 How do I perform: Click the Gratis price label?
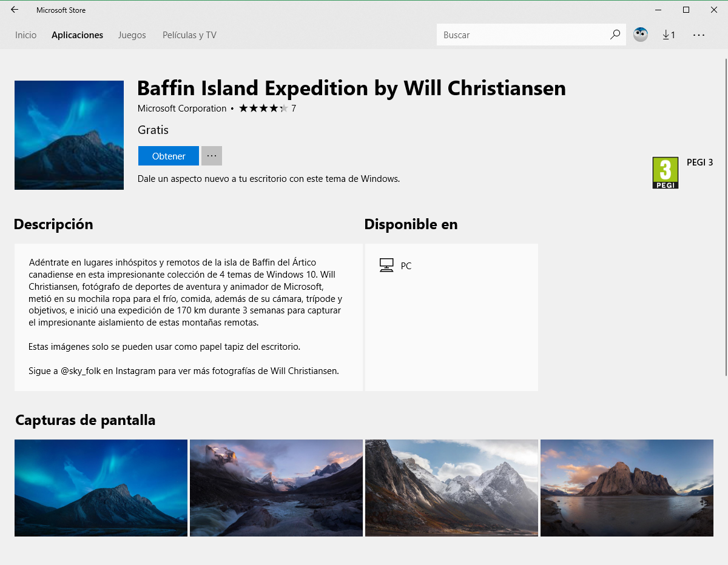point(153,130)
